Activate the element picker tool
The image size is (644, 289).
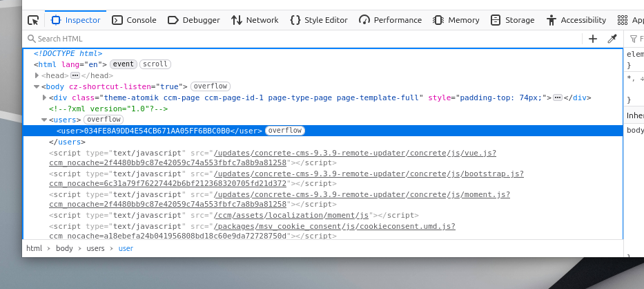coord(33,20)
